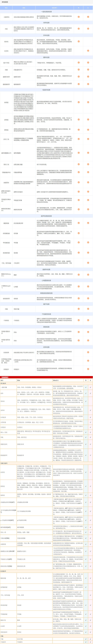Click the orange male check for 血脂四项
The width and height of the screenshot is (93, 644).
click(79, 182)
